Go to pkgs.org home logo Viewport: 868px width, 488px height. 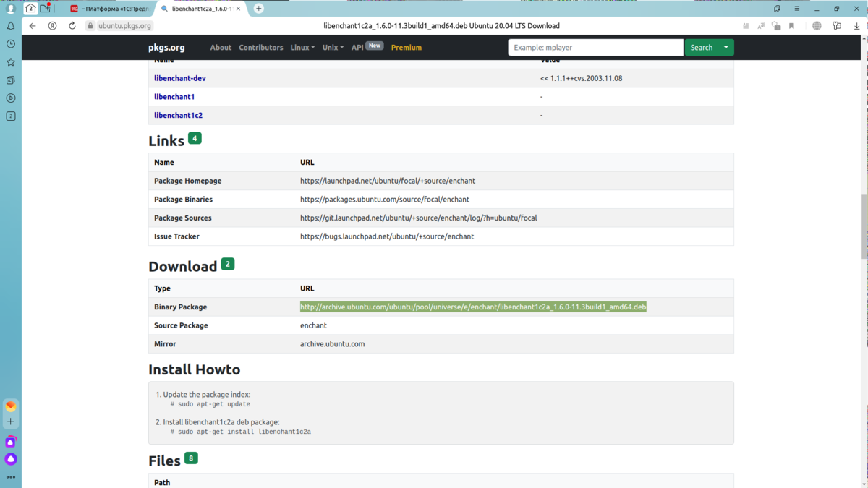point(166,48)
